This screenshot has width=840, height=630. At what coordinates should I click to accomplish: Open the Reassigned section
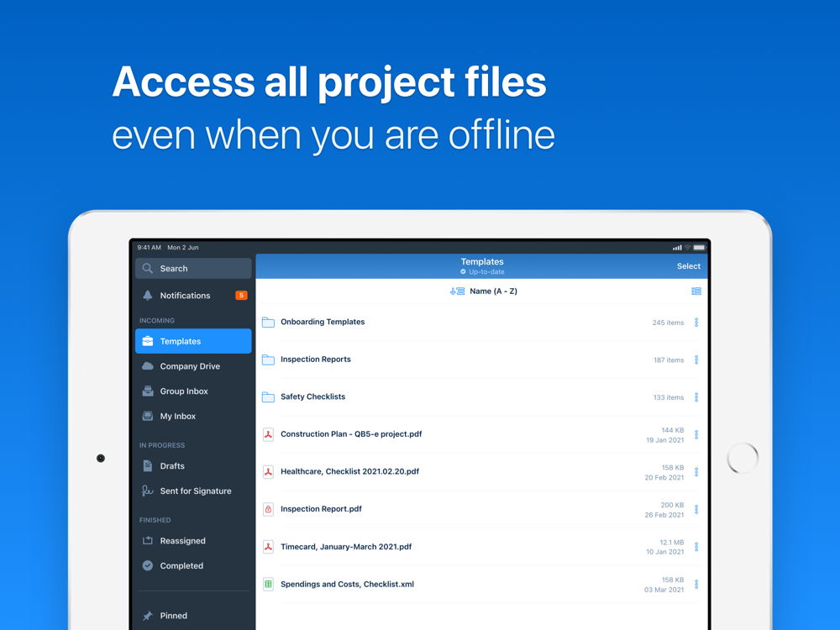click(x=193, y=540)
